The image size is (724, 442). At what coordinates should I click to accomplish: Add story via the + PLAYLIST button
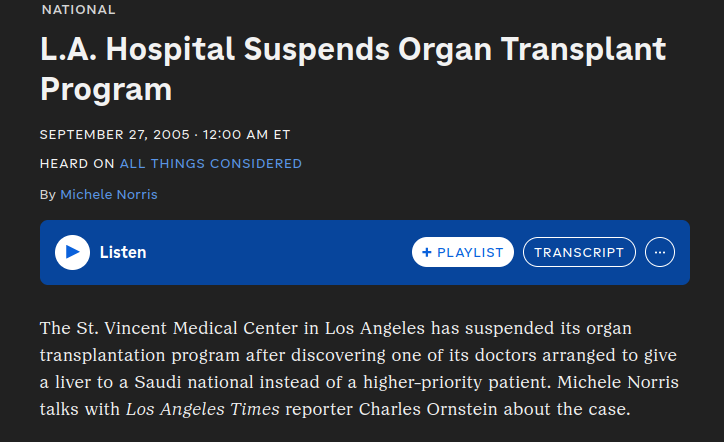[463, 252]
